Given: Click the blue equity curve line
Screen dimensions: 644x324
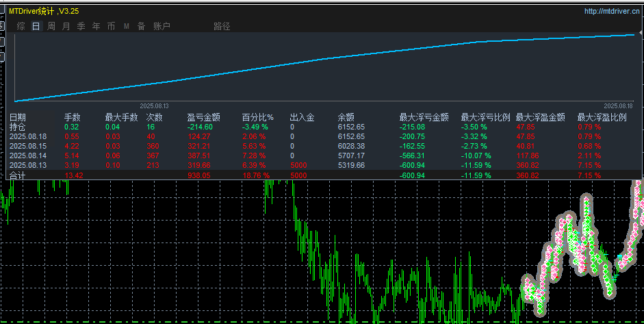Looking at the screenshot, I should tap(324, 60).
